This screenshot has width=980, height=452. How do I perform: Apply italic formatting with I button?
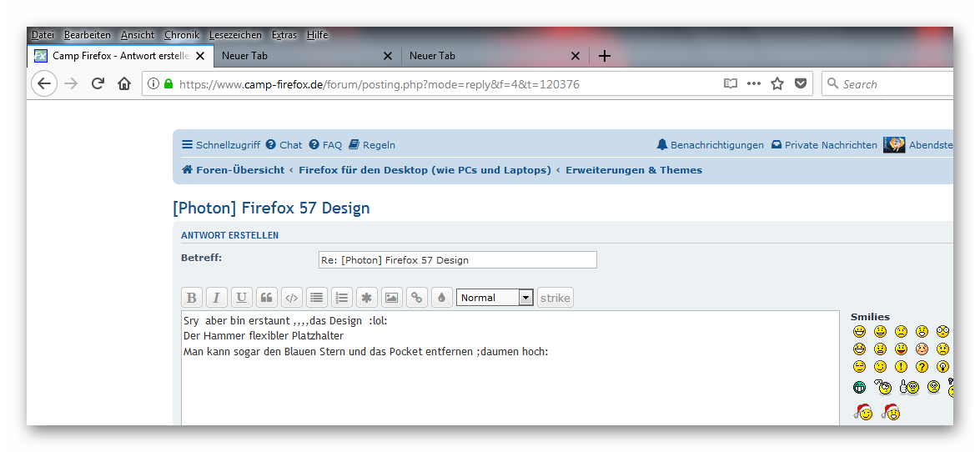tap(217, 298)
